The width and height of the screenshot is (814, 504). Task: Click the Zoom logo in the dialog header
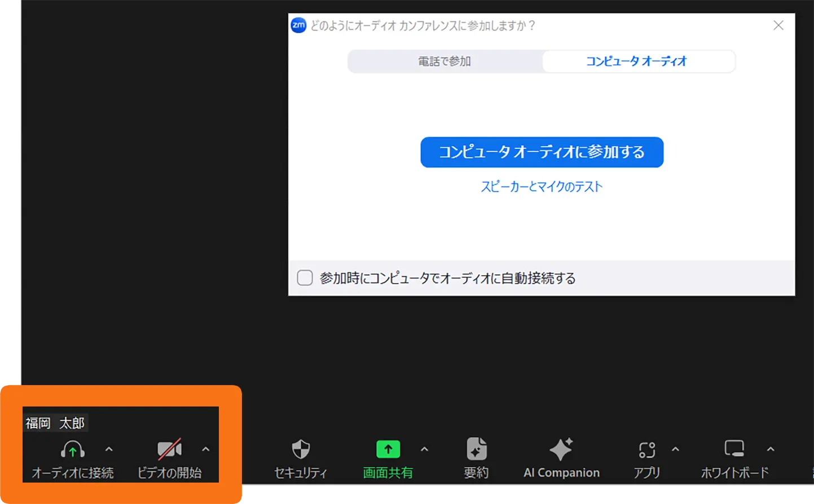pyautogui.click(x=298, y=25)
